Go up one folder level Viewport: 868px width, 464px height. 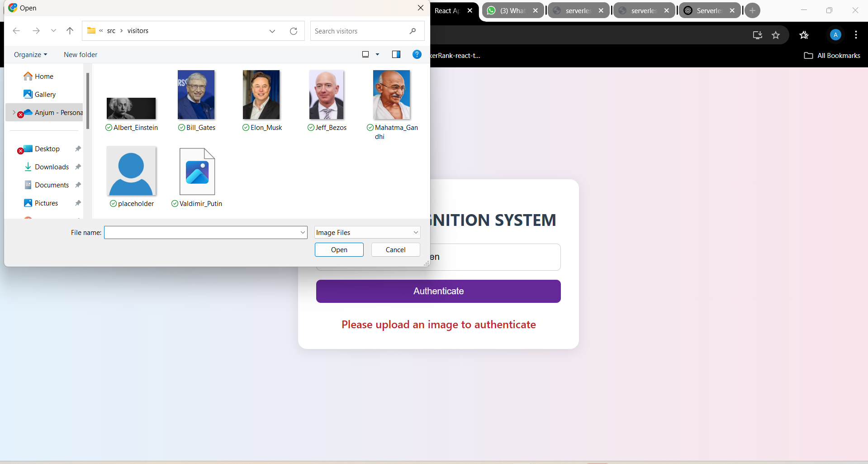pos(70,31)
